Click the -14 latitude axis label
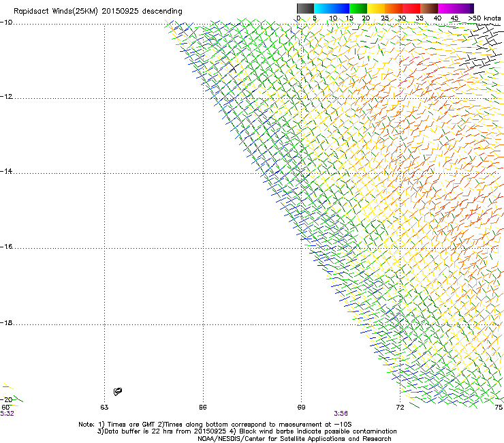This screenshot has height=443, width=504. click(6, 171)
